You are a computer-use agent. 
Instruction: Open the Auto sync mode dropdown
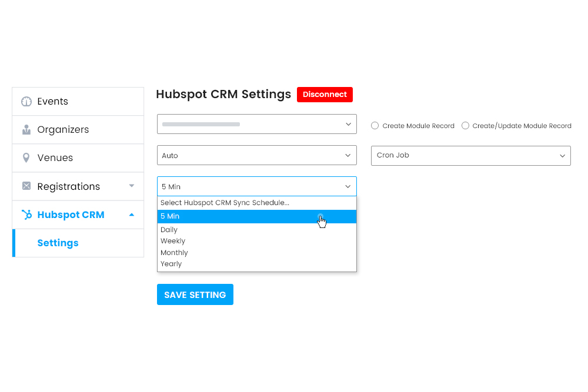(256, 155)
